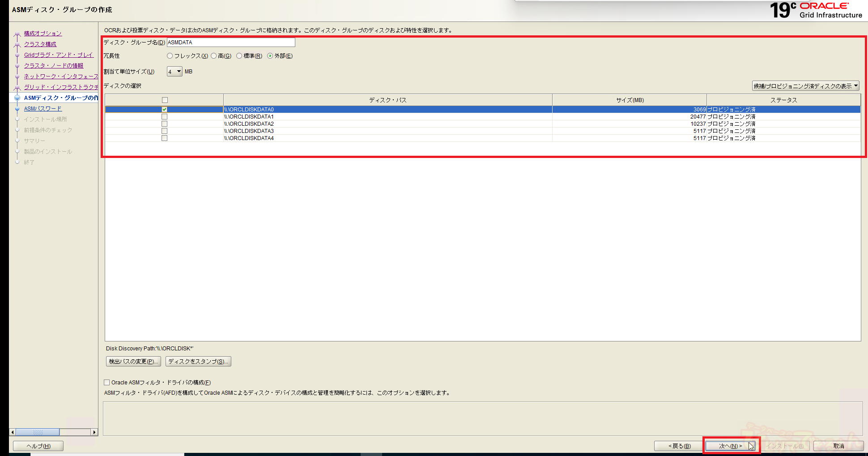Go to the 構成オプション step in sidebar

point(43,34)
